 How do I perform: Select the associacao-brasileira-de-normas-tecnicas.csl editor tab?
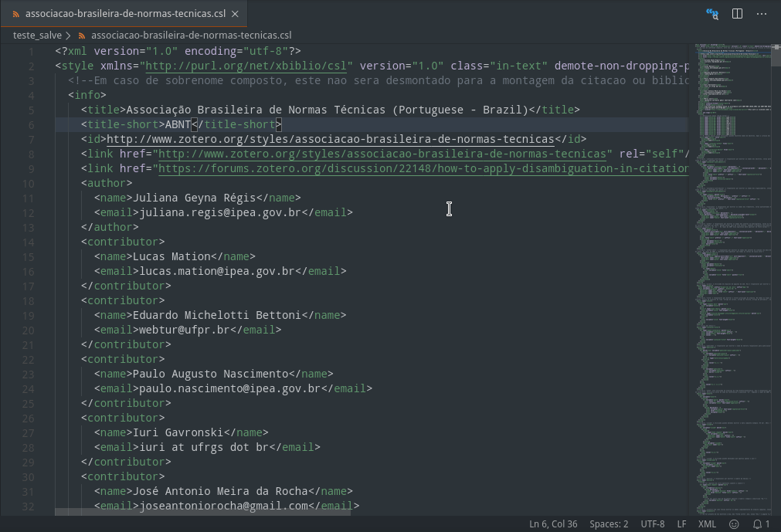point(124,13)
